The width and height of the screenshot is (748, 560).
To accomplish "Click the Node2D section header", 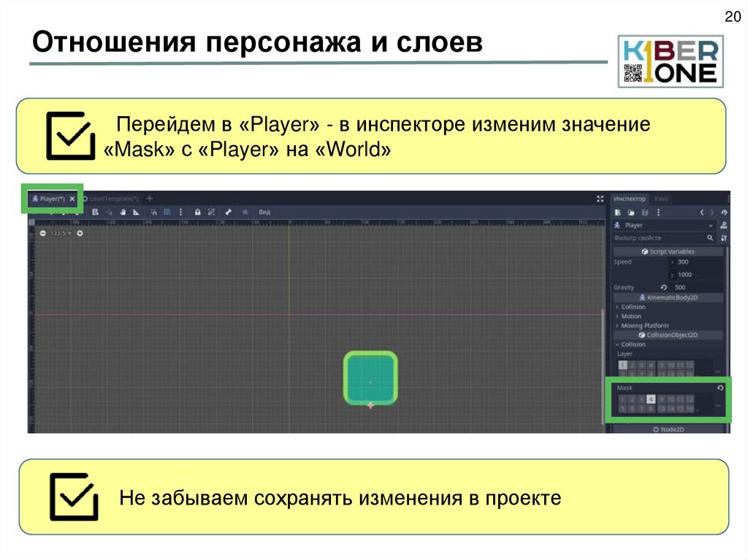I will (668, 429).
